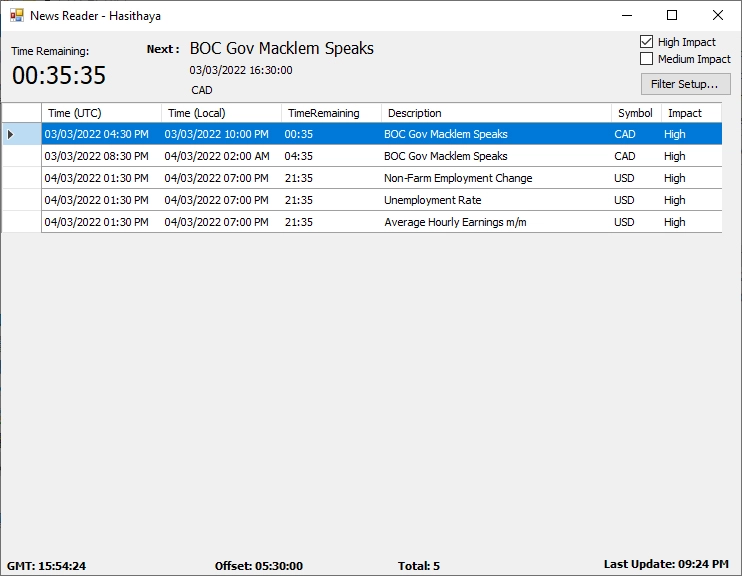Click the 04:35 time remaining cell
Image resolution: width=742 pixels, height=576 pixels.
tap(331, 156)
